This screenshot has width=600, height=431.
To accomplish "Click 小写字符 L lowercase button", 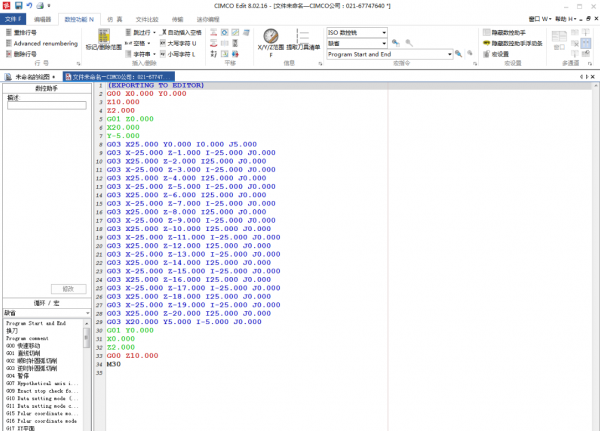I will (x=178, y=54).
